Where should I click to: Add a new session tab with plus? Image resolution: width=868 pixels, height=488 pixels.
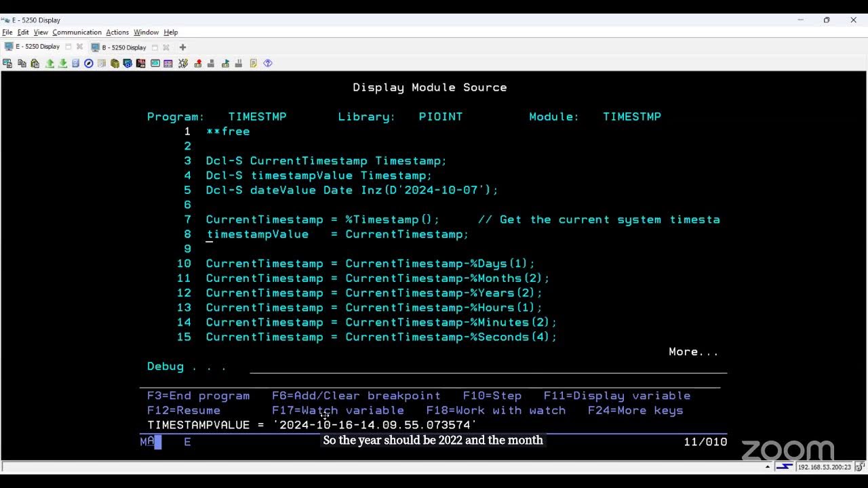[x=182, y=47]
